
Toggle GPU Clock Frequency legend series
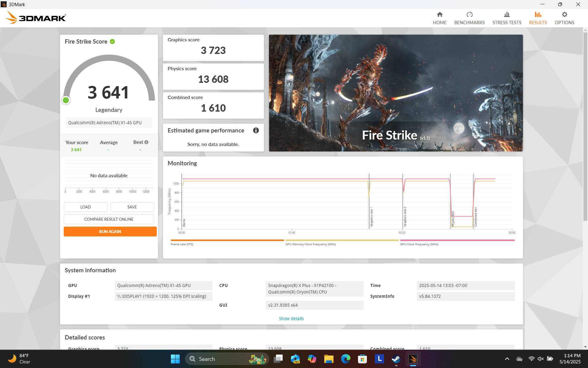[419, 244]
